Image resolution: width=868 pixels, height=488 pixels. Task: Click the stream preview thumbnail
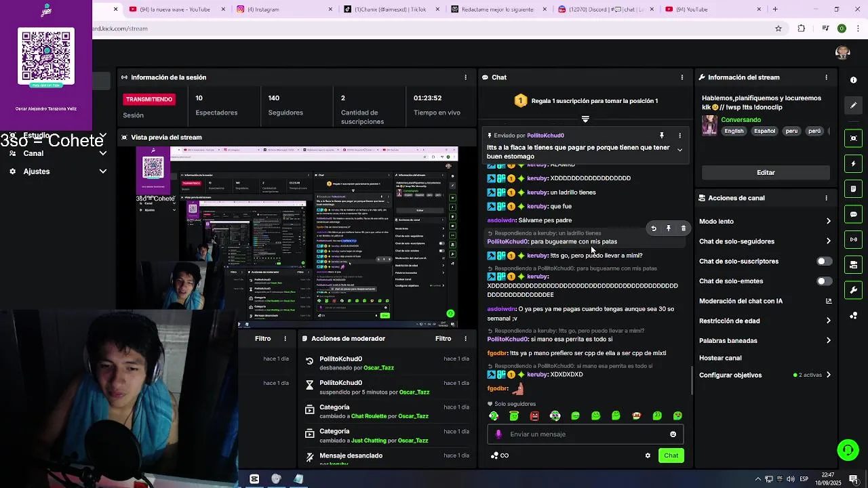coord(298,237)
